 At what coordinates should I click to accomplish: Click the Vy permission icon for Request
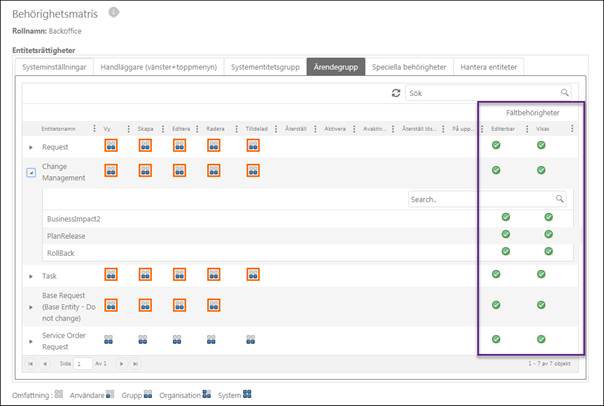tap(110, 145)
